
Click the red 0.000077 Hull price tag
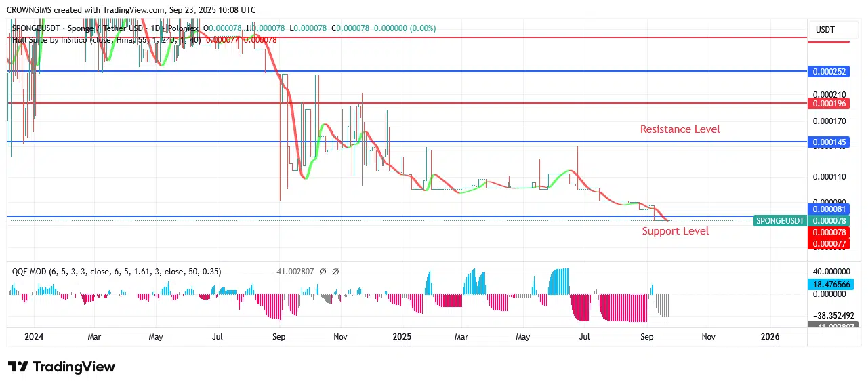[829, 243]
